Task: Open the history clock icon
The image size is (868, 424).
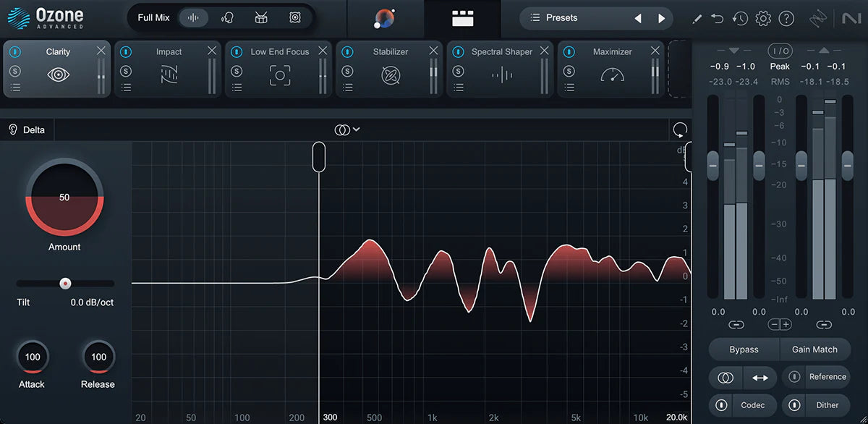Action: click(x=740, y=18)
